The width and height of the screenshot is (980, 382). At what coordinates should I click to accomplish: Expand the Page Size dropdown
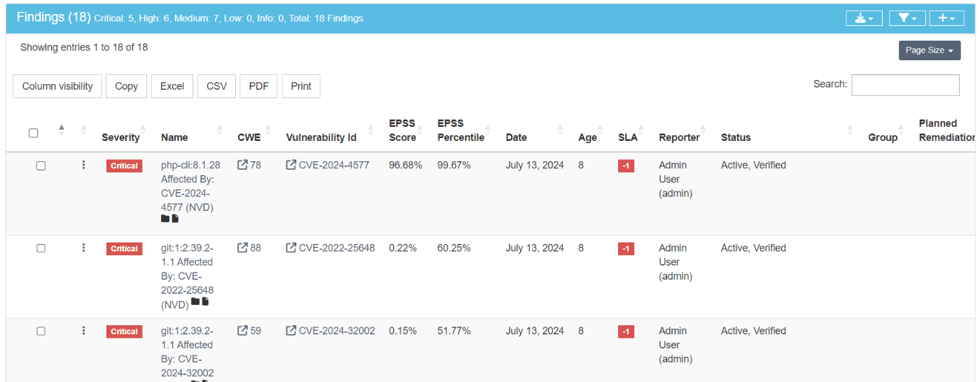(x=929, y=50)
